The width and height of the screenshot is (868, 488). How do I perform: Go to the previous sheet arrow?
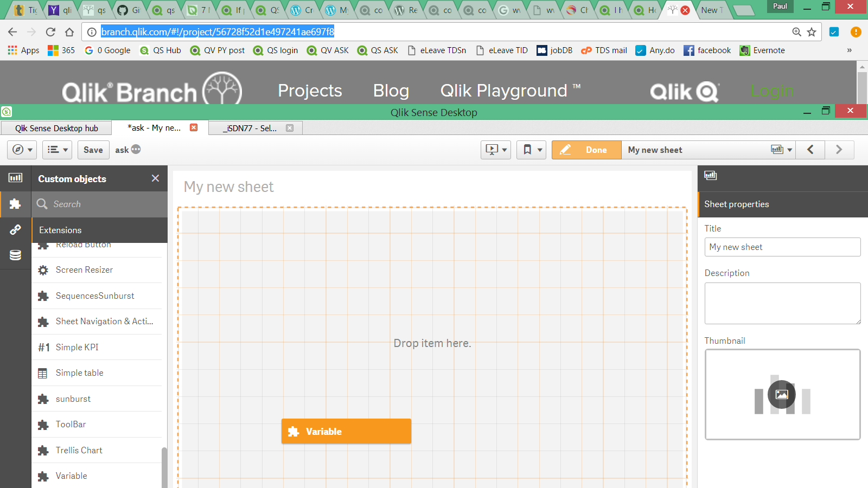(x=810, y=150)
